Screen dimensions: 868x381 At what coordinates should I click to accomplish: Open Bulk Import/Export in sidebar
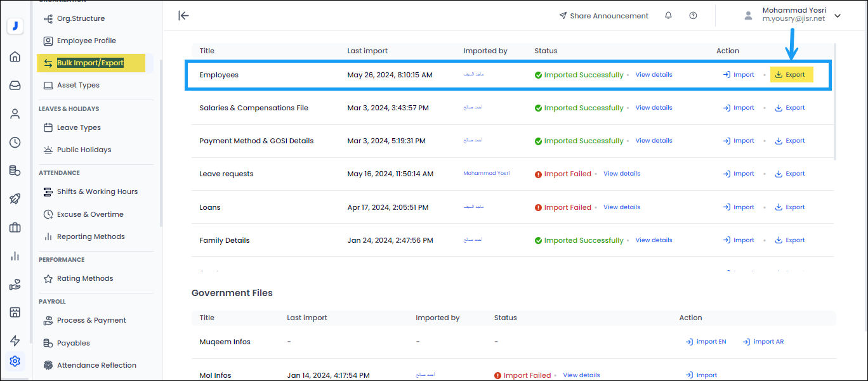(x=90, y=63)
